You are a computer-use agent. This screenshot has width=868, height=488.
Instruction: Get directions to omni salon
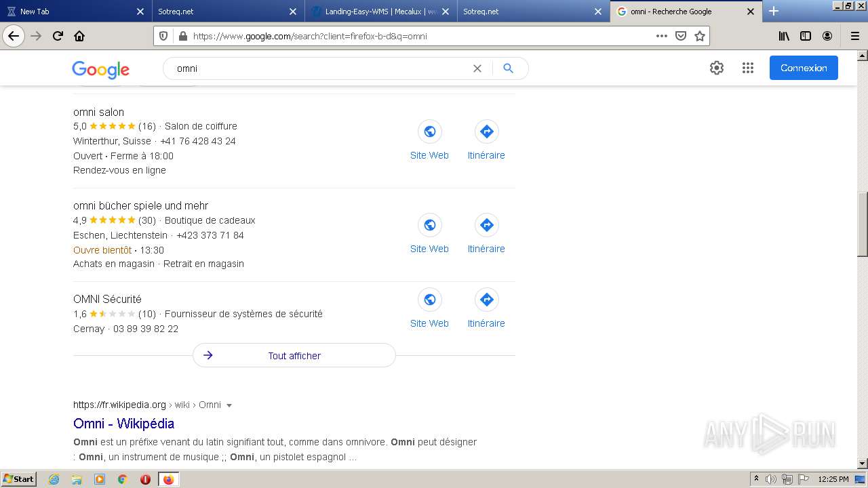tap(486, 131)
